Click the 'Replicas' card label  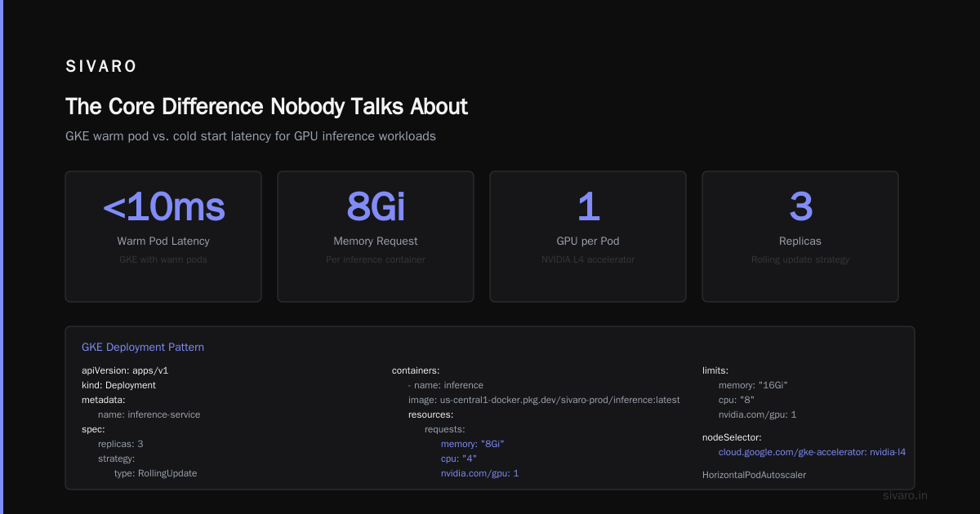(800, 241)
